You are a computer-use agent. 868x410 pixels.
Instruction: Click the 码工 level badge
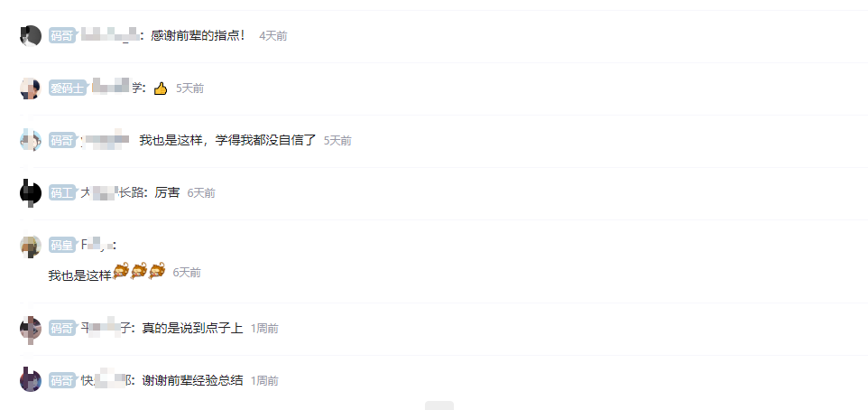point(62,193)
